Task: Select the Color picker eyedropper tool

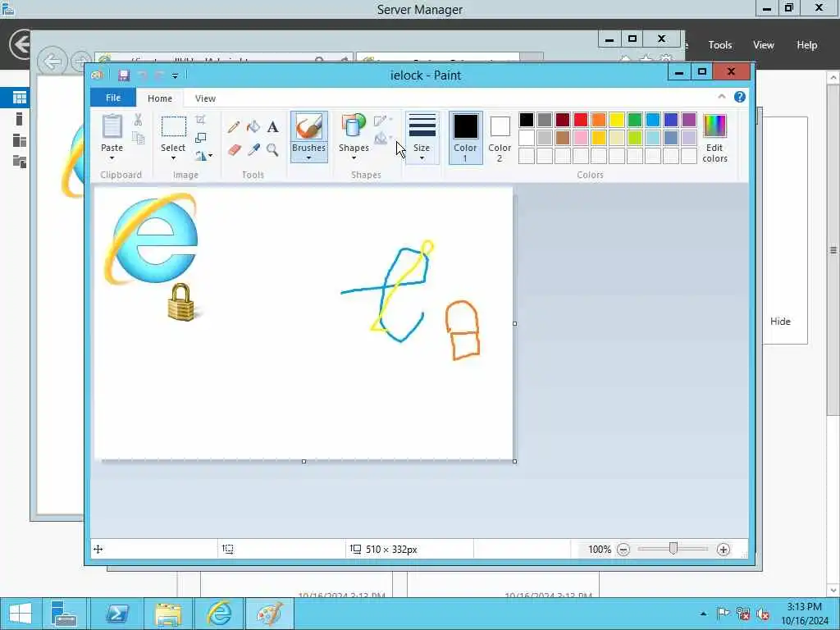Action: (253, 149)
